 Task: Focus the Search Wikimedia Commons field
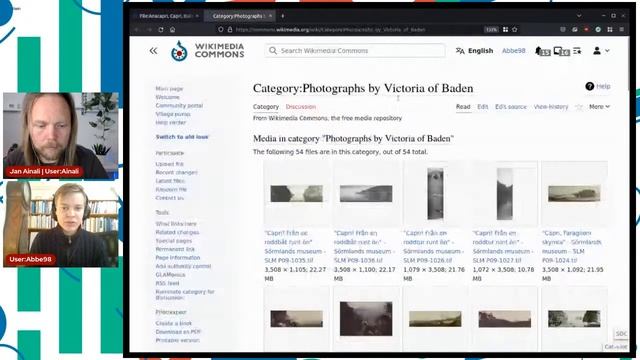(x=355, y=51)
